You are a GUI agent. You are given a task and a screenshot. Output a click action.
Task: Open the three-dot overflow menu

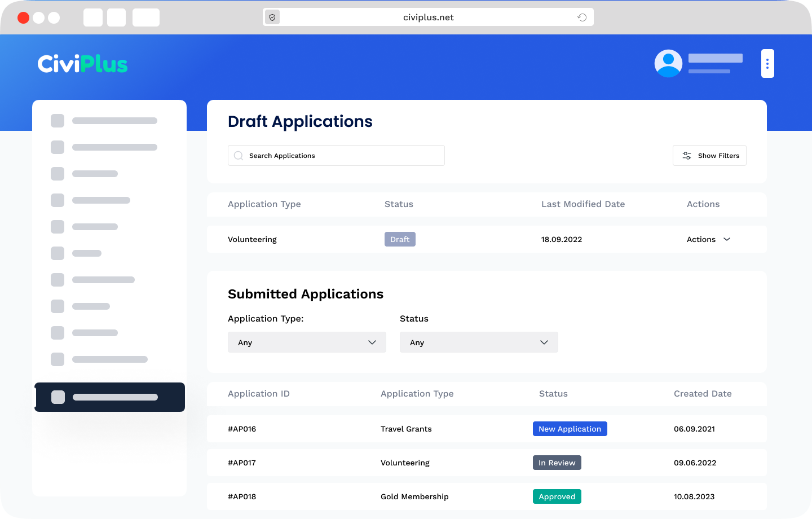(767, 63)
